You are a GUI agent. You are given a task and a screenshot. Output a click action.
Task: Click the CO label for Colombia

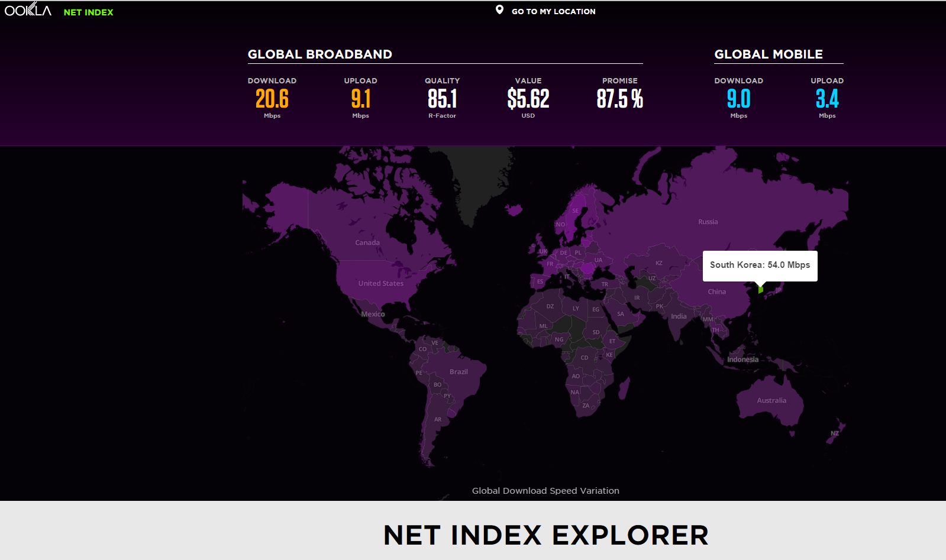click(x=422, y=349)
